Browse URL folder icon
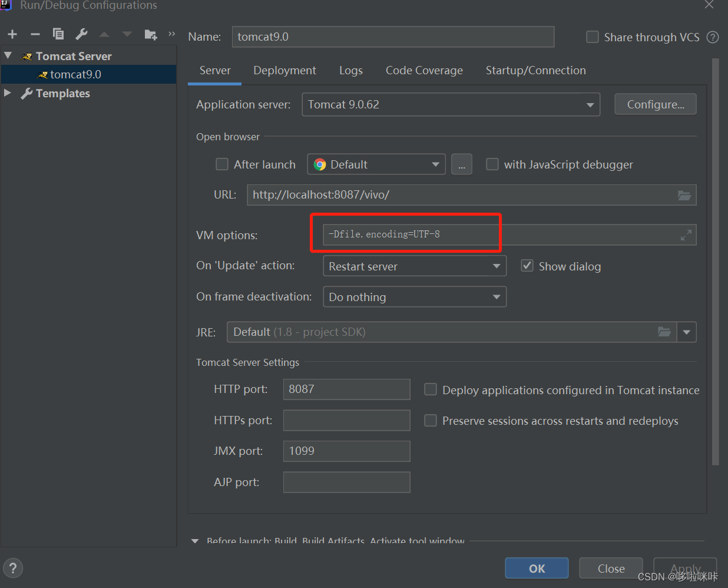This screenshot has height=588, width=728. [x=684, y=195]
